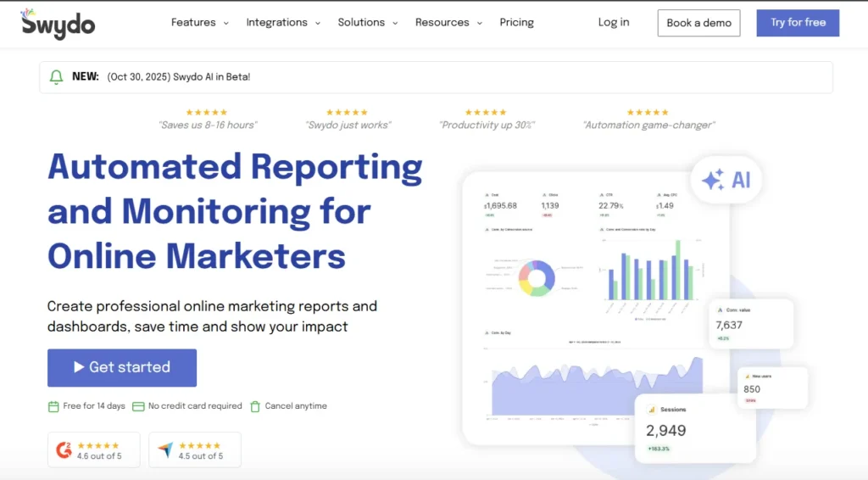This screenshot has height=480, width=868.
Task: Expand the Features dropdown chevron
Action: tap(225, 23)
